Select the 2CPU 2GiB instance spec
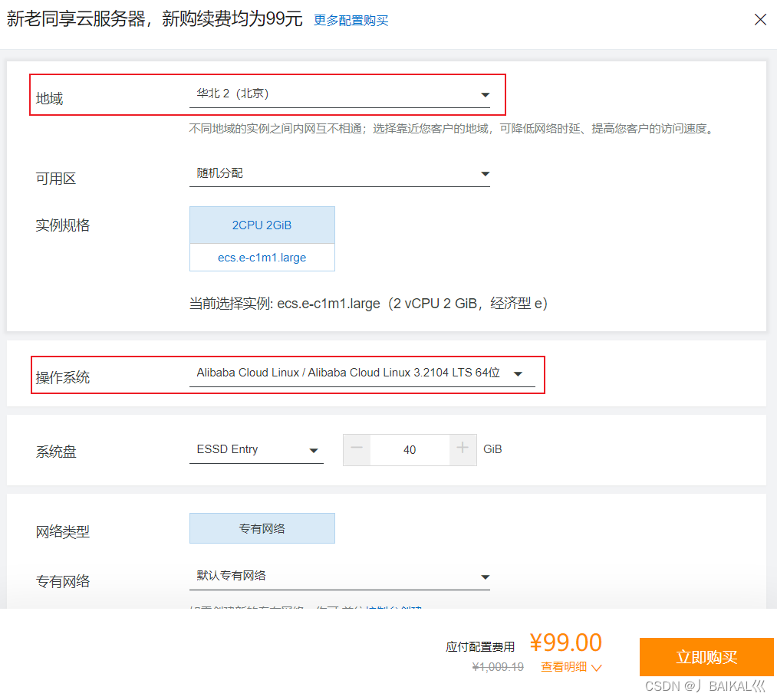The width and height of the screenshot is (777, 700). coord(262,225)
